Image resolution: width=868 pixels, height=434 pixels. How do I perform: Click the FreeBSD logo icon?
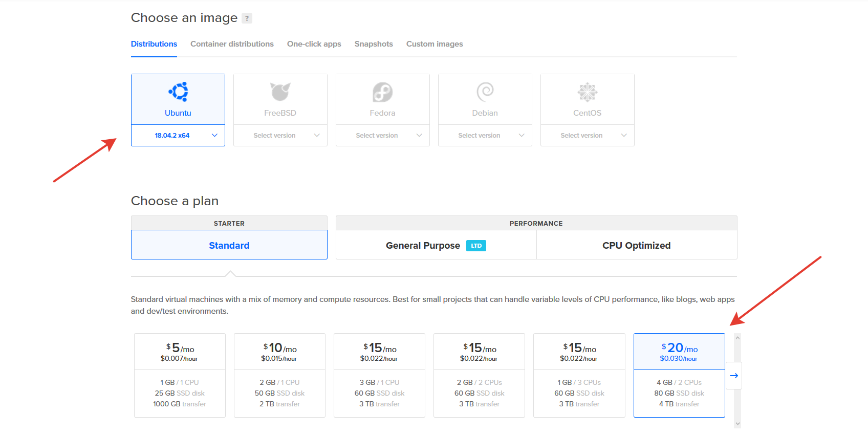click(280, 92)
